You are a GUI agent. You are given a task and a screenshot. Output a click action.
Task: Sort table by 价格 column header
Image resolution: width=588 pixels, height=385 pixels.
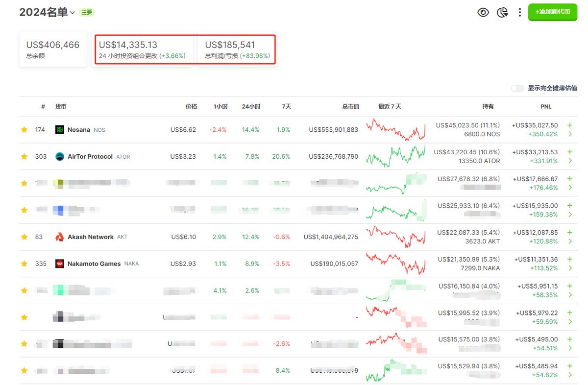(191, 106)
